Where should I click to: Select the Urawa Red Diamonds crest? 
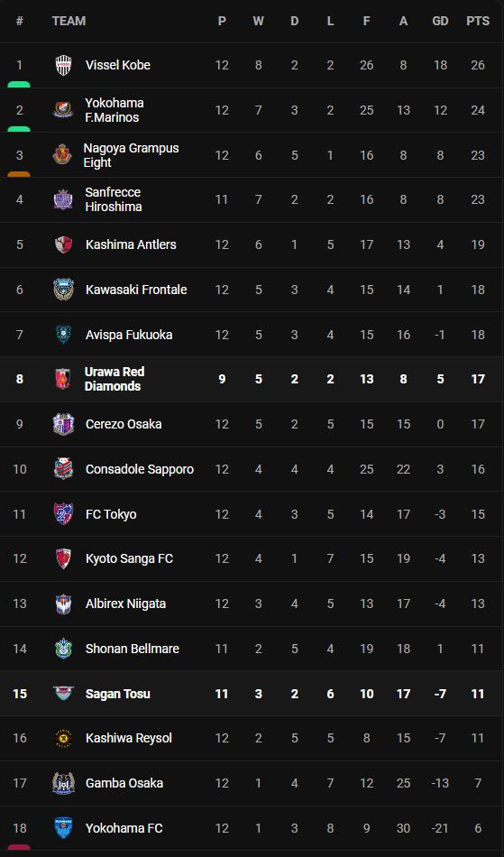pyautogui.click(x=63, y=379)
